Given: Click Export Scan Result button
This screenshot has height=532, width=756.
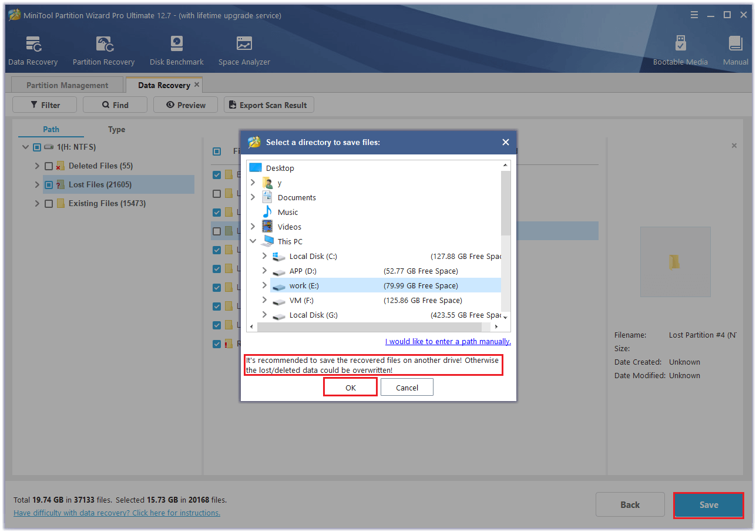Looking at the screenshot, I should (x=269, y=105).
